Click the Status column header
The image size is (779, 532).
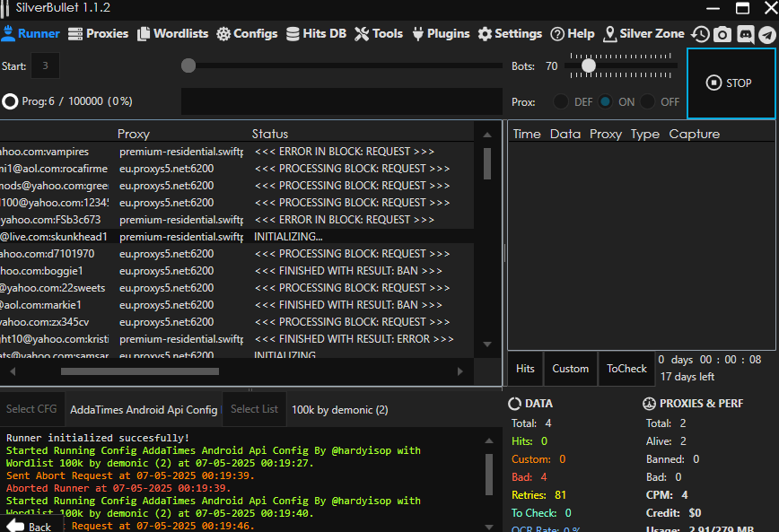tap(270, 134)
